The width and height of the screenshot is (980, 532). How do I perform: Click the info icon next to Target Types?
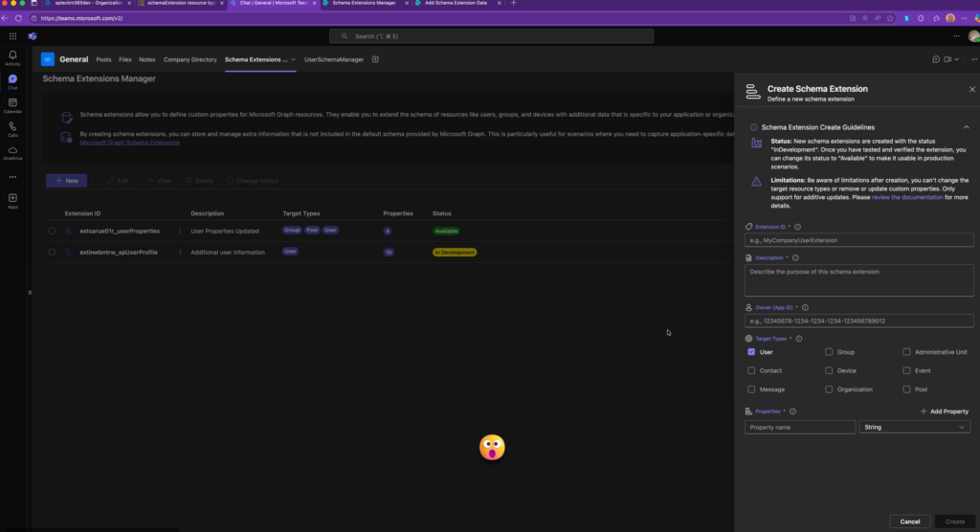pos(799,339)
